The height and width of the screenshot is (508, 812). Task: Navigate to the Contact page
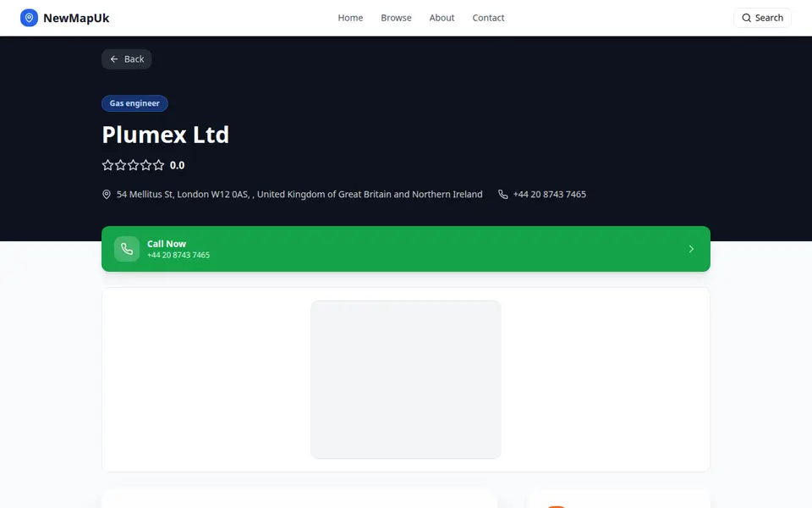pyautogui.click(x=488, y=18)
